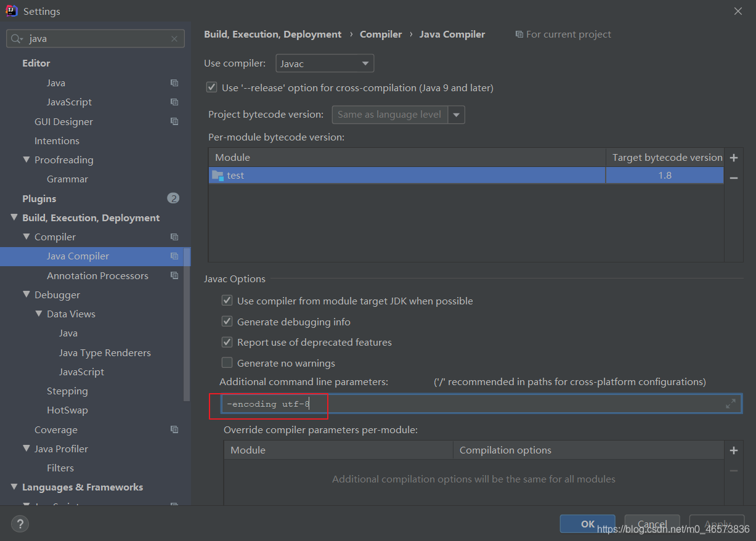
Task: Click the OK button
Action: coord(587,524)
